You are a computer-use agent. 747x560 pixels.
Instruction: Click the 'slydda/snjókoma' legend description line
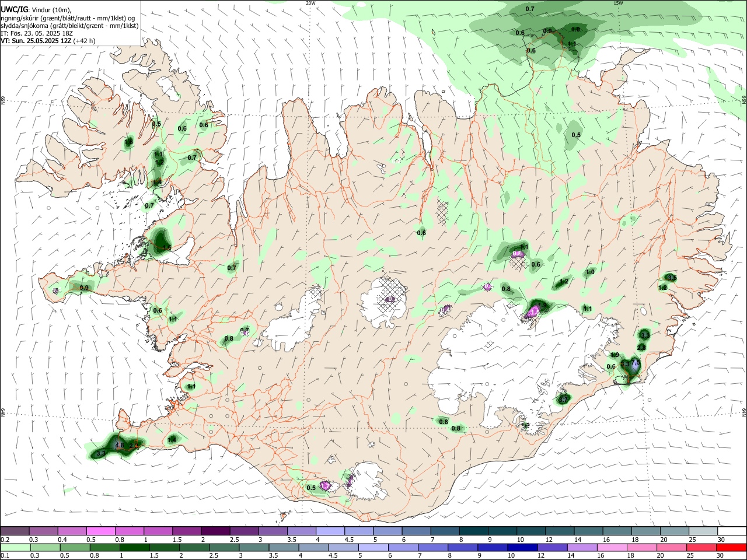[x=70, y=26]
